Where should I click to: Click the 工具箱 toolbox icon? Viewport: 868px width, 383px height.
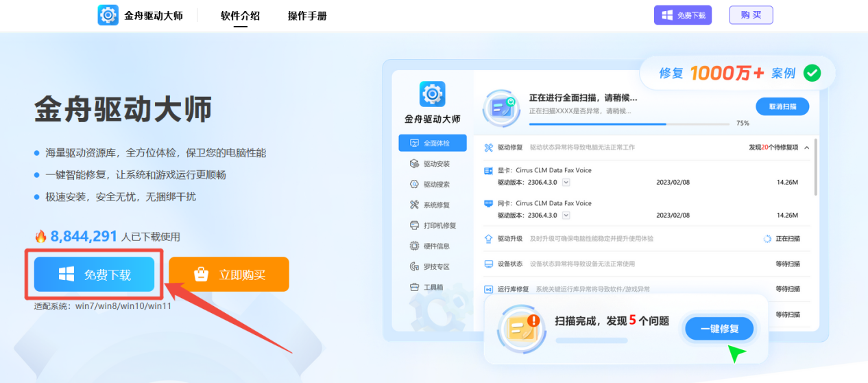point(414,287)
